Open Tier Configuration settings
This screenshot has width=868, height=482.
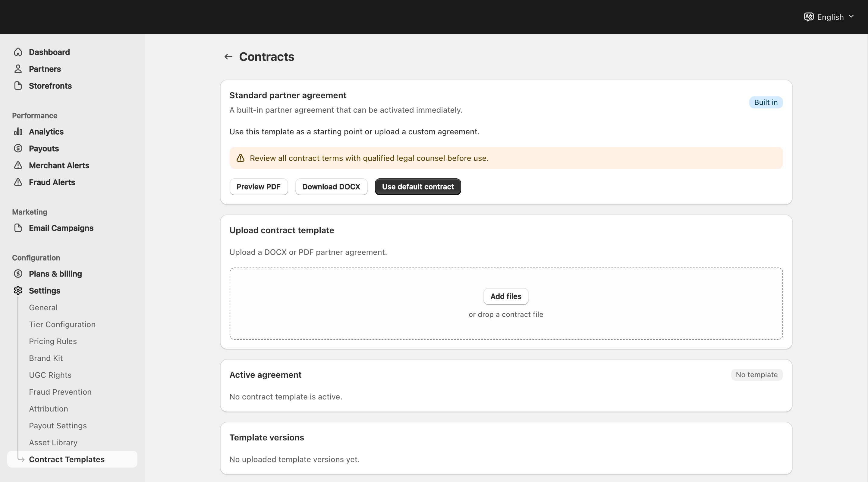coord(62,324)
